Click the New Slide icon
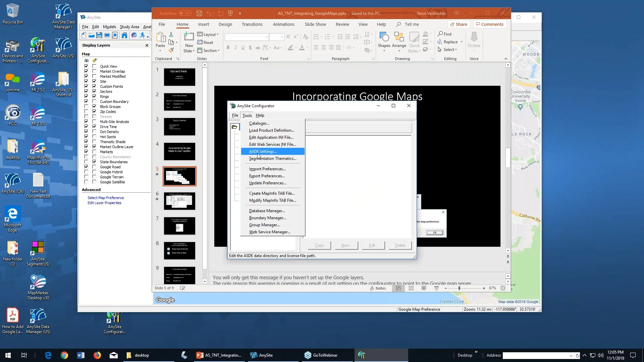This screenshot has height=362, width=644. click(189, 37)
